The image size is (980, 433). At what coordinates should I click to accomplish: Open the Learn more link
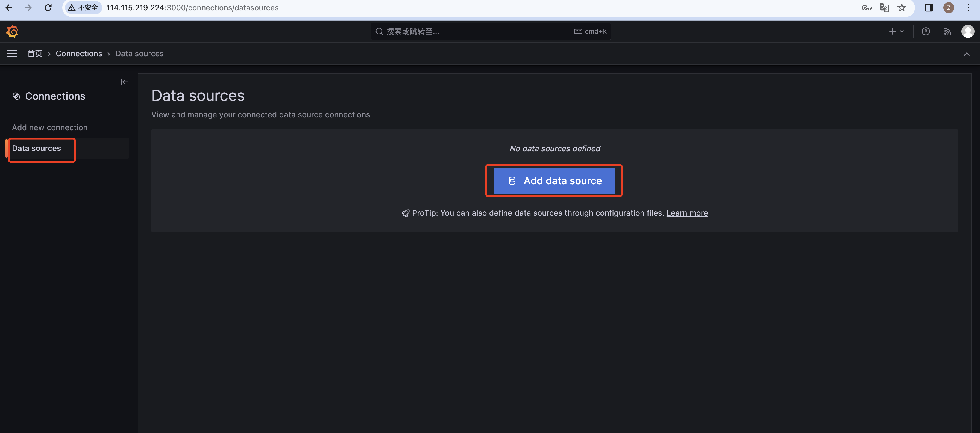[687, 213]
